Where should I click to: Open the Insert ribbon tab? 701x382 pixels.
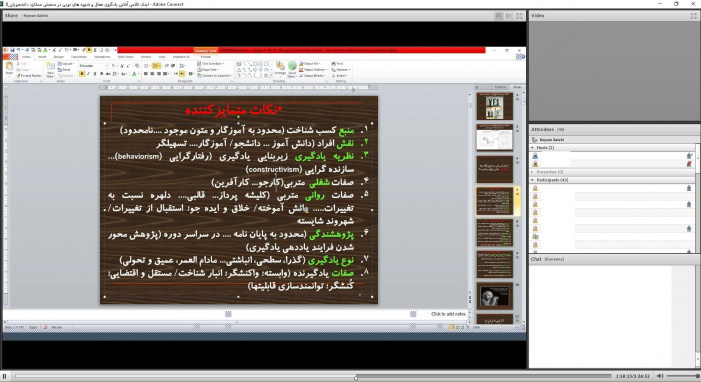click(42, 57)
